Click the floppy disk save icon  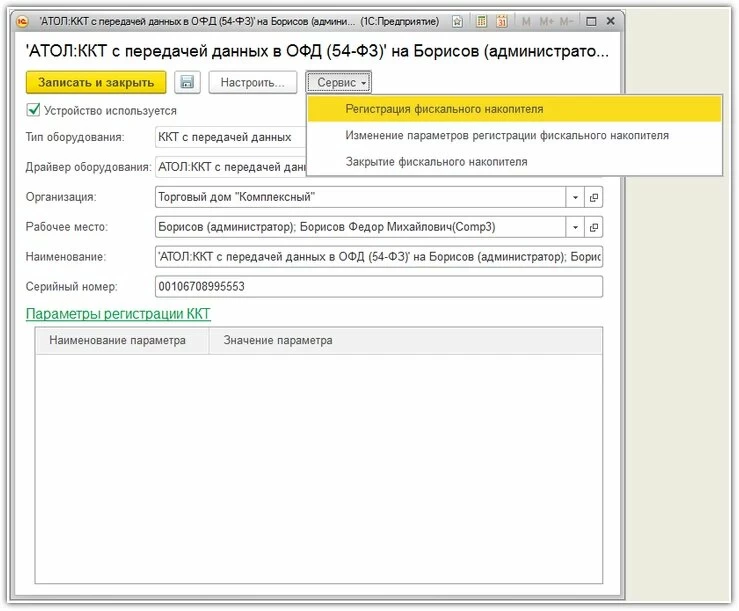[187, 82]
